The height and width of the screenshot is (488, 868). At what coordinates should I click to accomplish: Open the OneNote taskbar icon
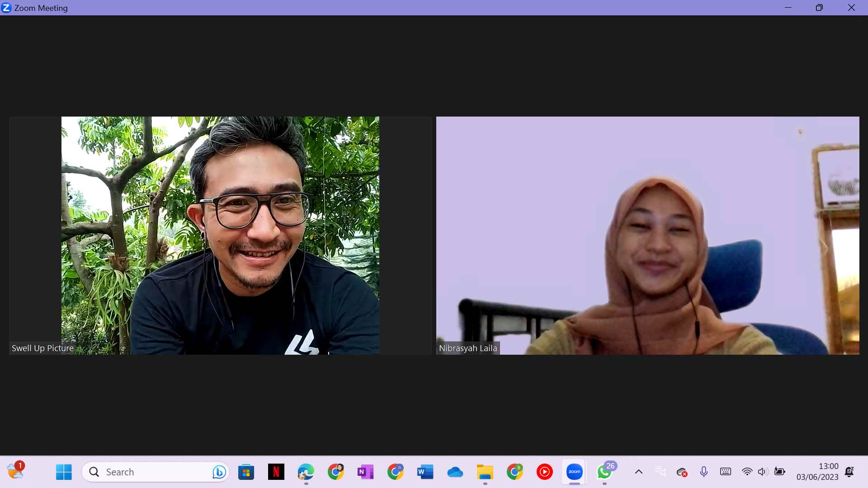click(365, 472)
